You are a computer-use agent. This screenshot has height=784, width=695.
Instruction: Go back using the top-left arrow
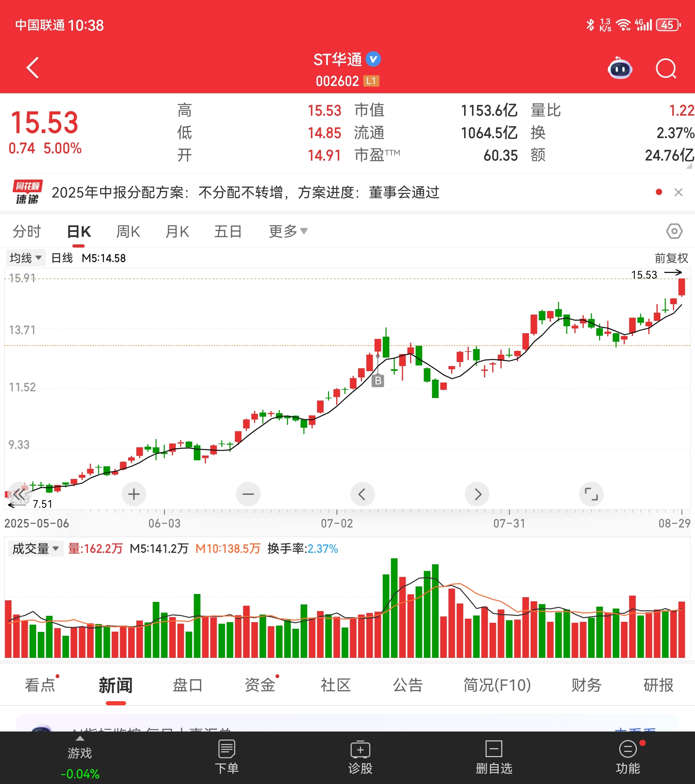(x=33, y=68)
